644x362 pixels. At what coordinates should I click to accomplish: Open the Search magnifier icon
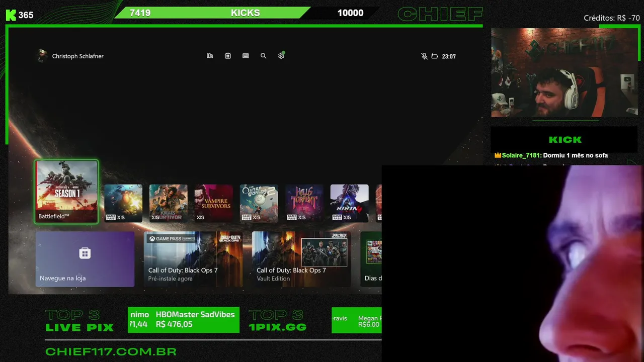[263, 56]
